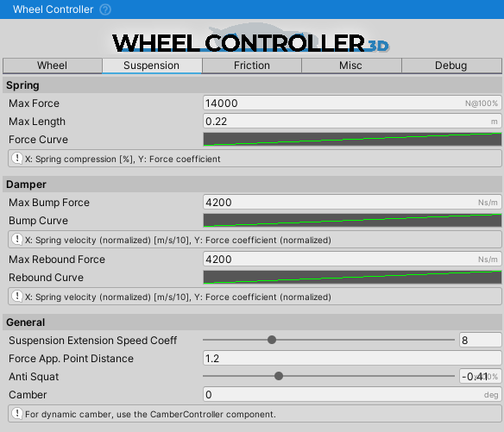Click the Max Rebound Force label

coord(57,260)
